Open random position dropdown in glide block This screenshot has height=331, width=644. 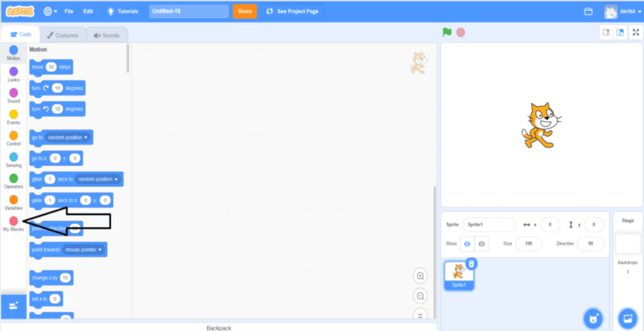coord(98,179)
